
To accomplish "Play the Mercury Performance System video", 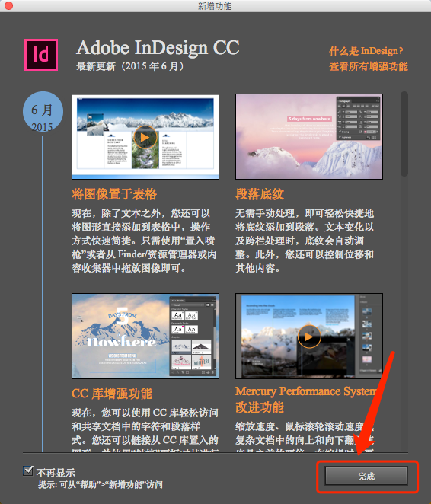I will coord(309,337).
